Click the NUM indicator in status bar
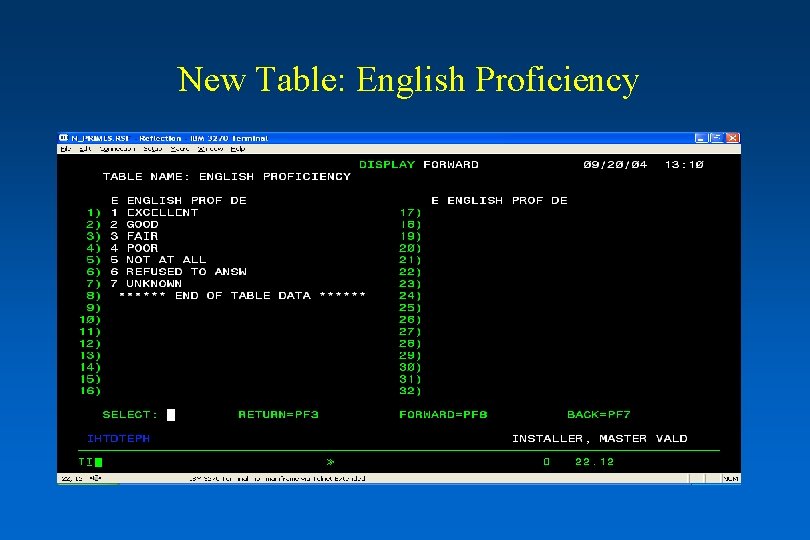The image size is (810, 540). click(x=730, y=479)
